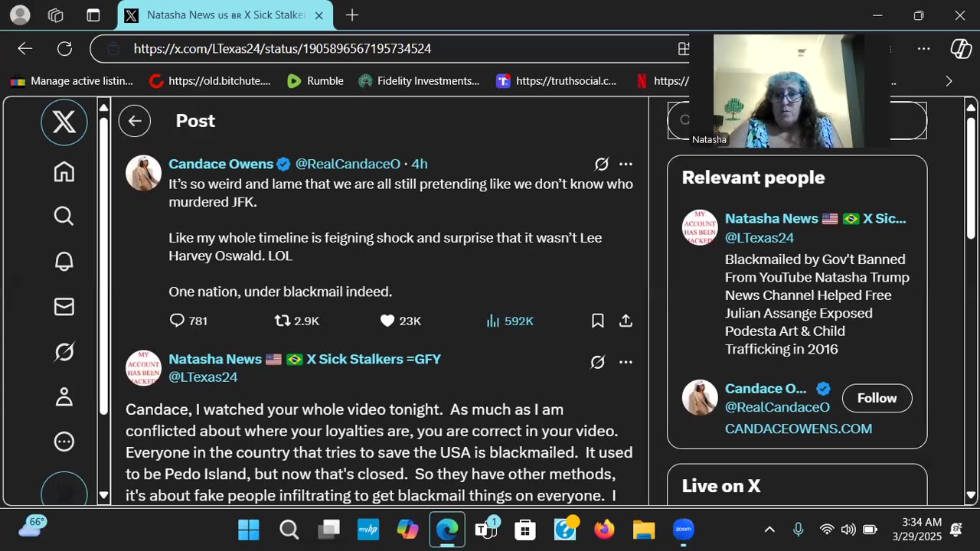The width and height of the screenshot is (980, 551).
Task: View analytics for post (592K views)
Action: 510,321
